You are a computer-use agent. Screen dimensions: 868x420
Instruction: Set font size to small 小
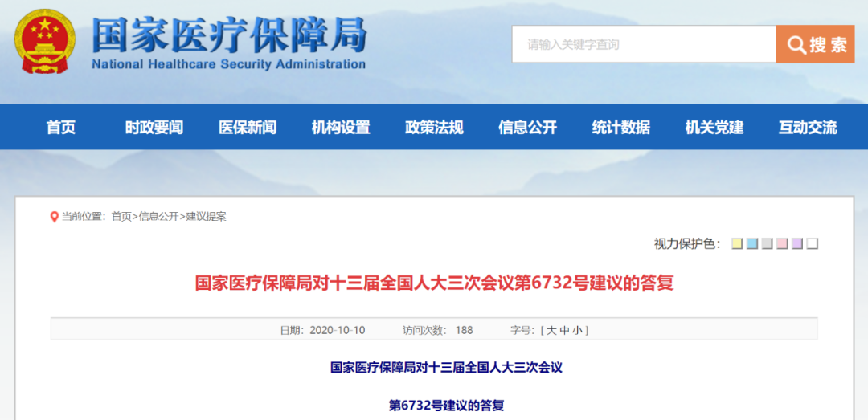coord(577,330)
